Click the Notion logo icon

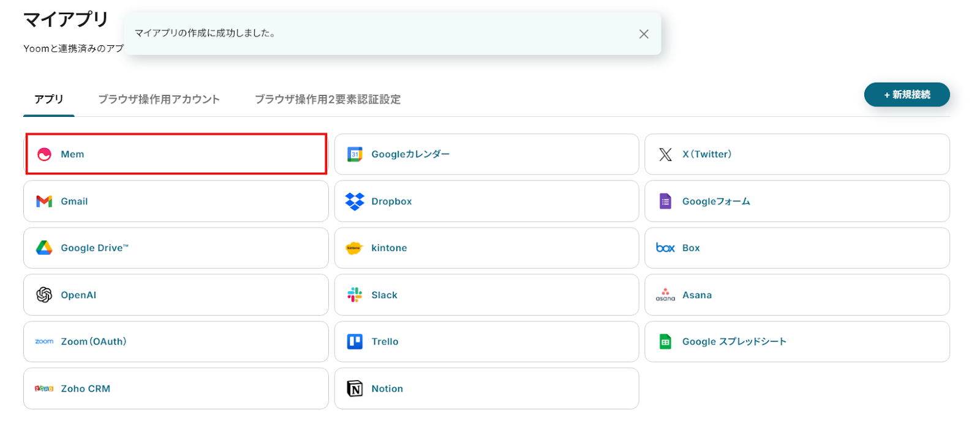355,389
